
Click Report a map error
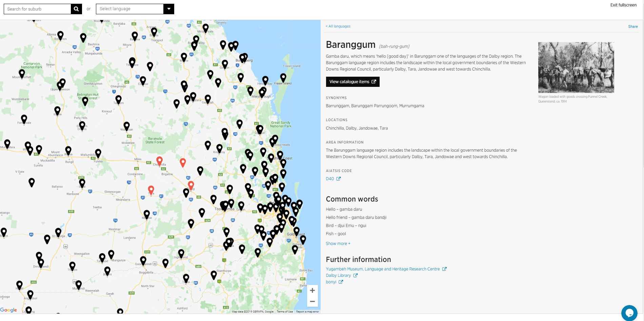point(307,311)
